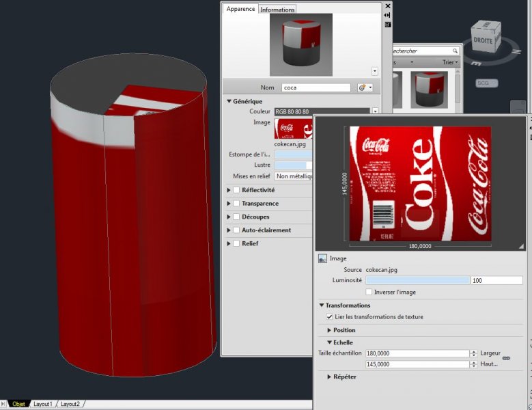Enable the Relief checkbox
The width and height of the screenshot is (532, 410).
pyautogui.click(x=236, y=243)
